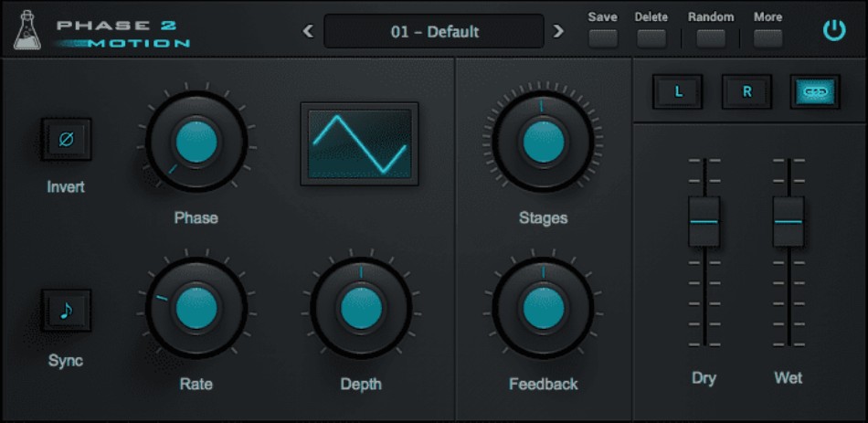Click the Dry fader handle

[704, 221]
